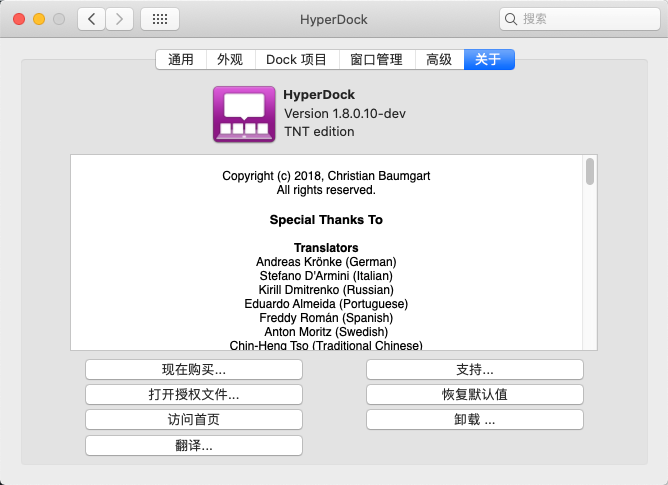Click the 翻译... button
This screenshot has height=485, width=668.
[x=194, y=446]
